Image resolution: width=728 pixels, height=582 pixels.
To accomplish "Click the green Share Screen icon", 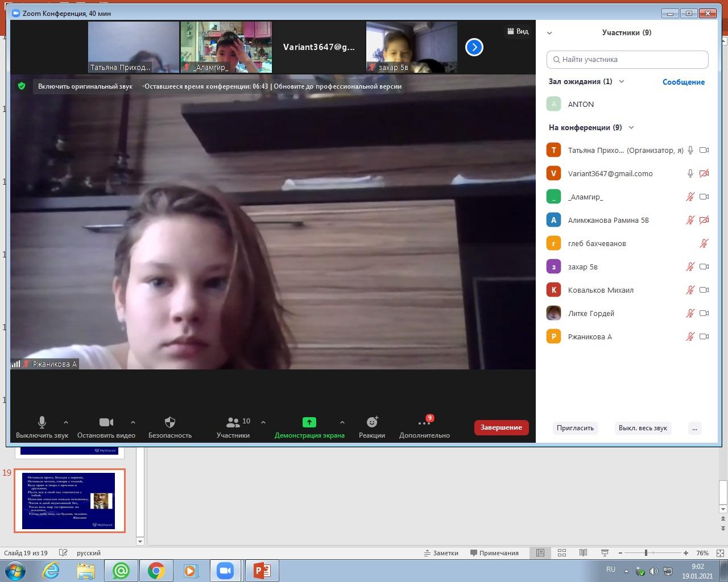I will pyautogui.click(x=309, y=422).
